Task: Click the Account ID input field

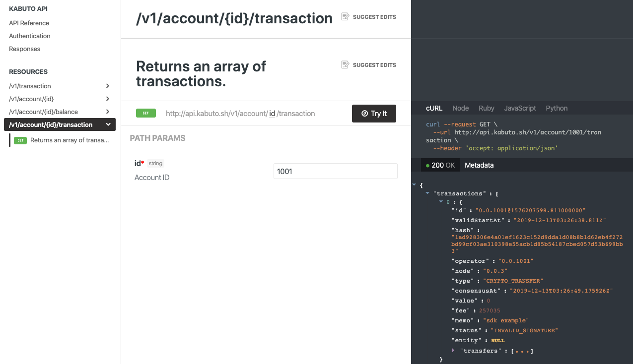Action: pyautogui.click(x=335, y=171)
